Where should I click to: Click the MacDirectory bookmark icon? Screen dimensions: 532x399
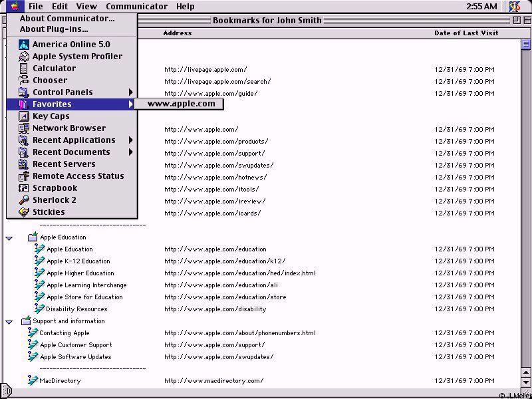point(33,381)
